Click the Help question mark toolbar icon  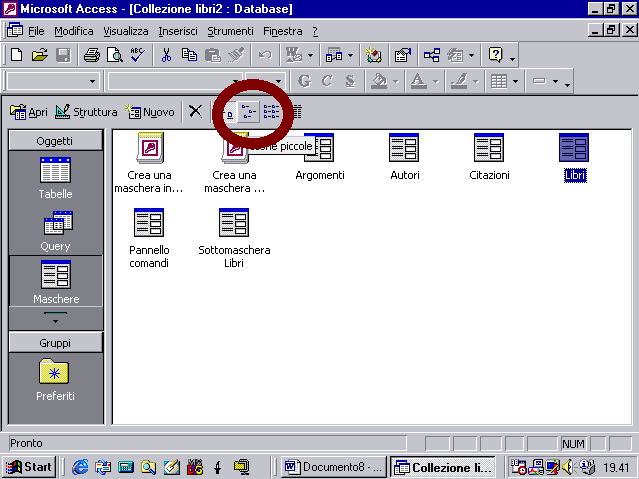tap(496, 55)
